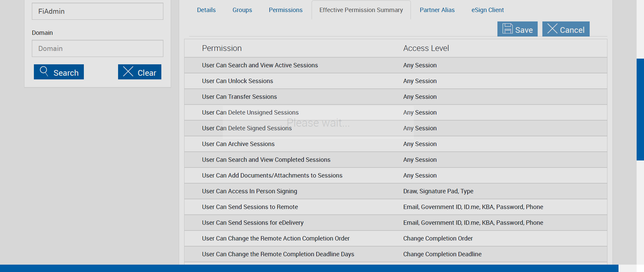Click the X icon on the Clear button

(x=128, y=71)
